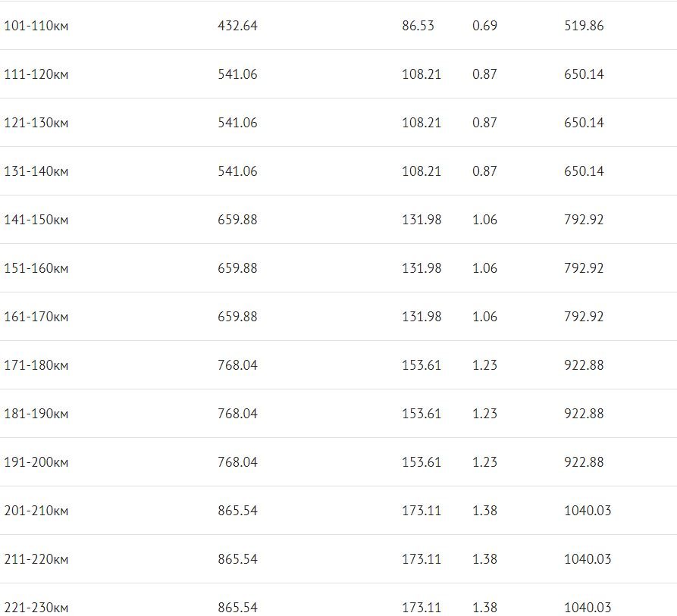The image size is (677, 616).
Task: Click 153.61 in the 181-190км row
Action: pos(422,414)
